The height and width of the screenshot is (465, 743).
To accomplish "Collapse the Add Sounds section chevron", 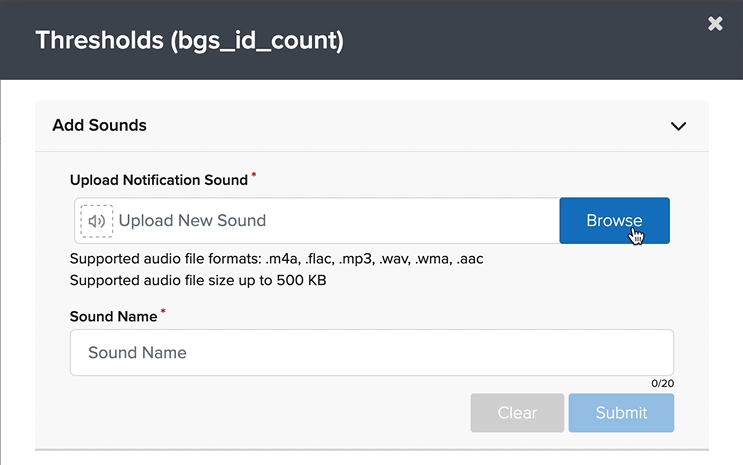I will 679,126.
